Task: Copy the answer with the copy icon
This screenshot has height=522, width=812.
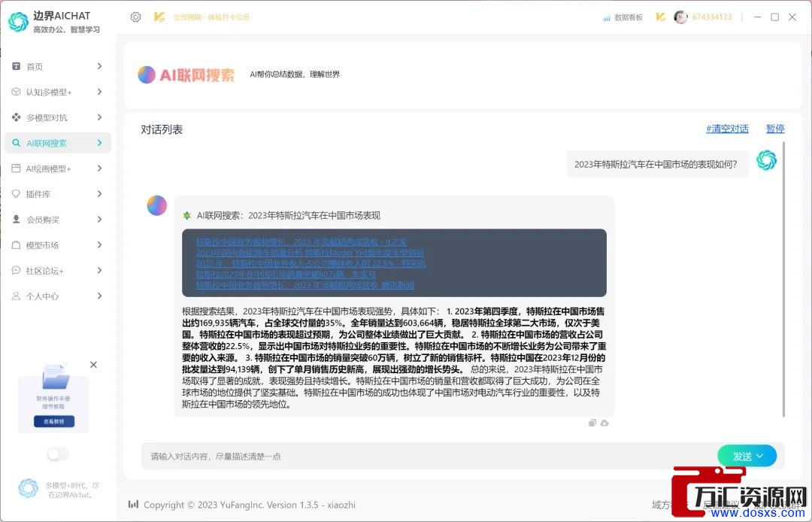Action: (x=592, y=423)
